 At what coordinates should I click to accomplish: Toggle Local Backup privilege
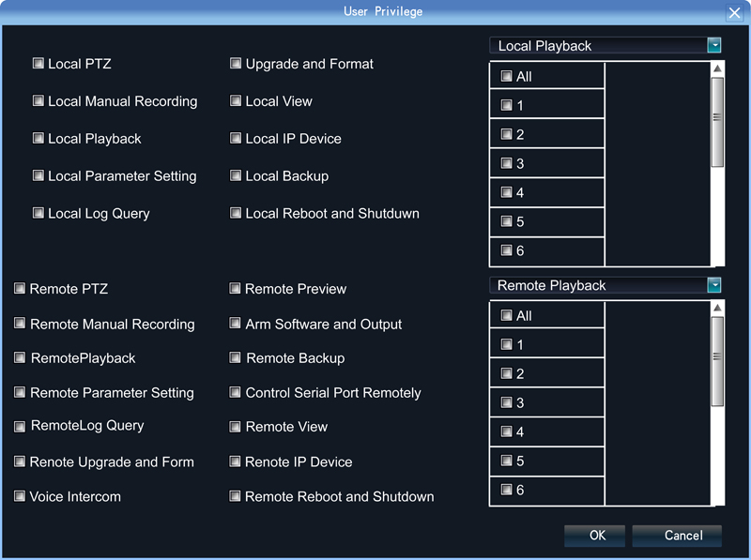[x=236, y=175]
